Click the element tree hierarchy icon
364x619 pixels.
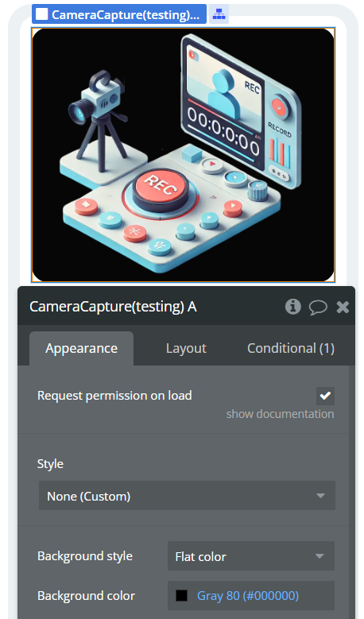219,14
